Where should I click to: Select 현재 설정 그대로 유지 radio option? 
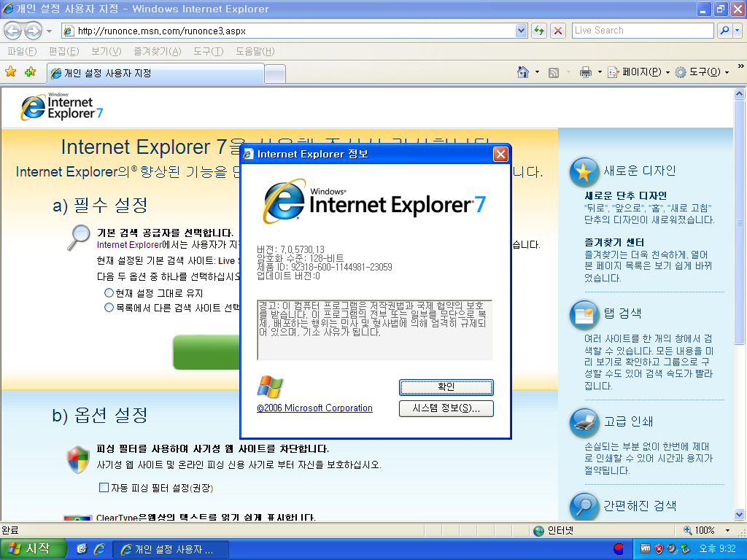pos(109,293)
